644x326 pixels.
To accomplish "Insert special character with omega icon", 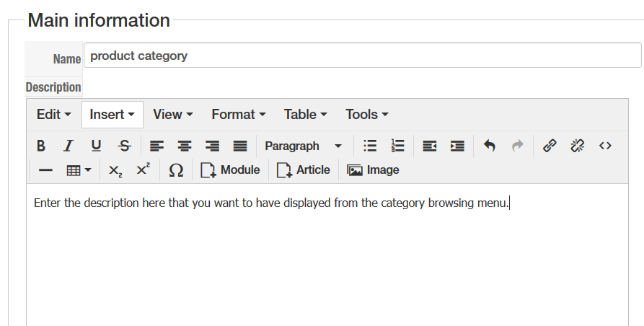I will click(x=175, y=170).
